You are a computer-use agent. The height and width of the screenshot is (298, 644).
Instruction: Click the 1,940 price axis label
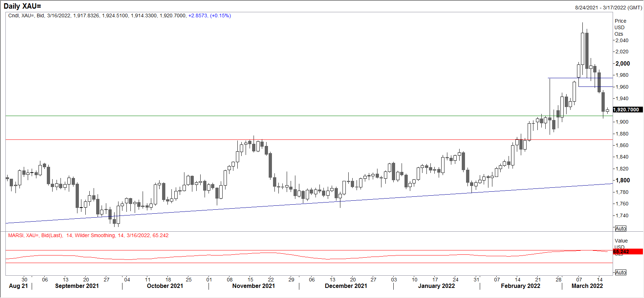(x=622, y=98)
